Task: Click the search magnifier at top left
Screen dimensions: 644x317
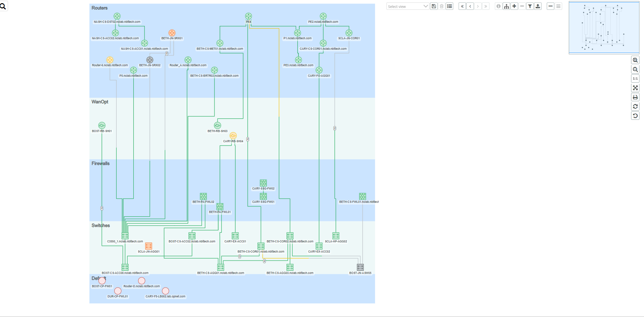Action: (3, 6)
